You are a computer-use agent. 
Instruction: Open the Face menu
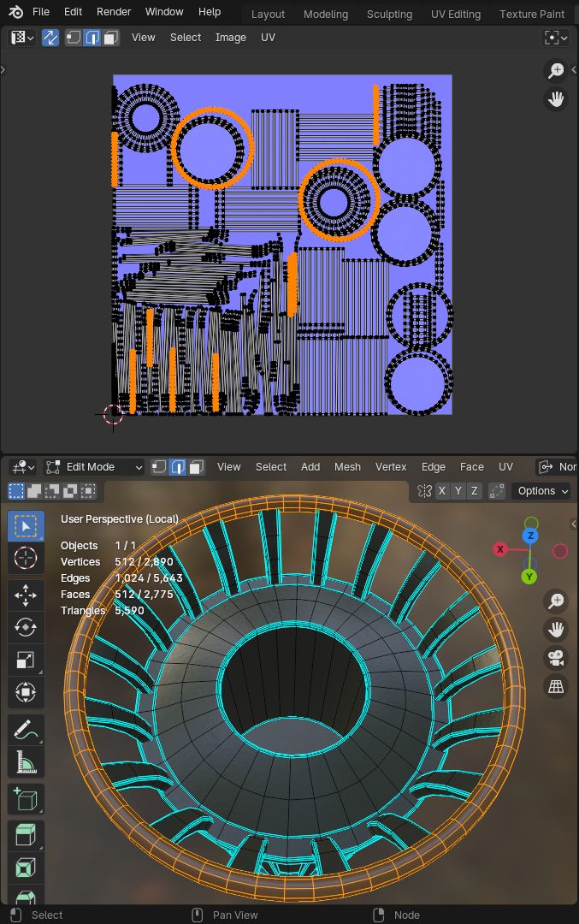coord(472,467)
